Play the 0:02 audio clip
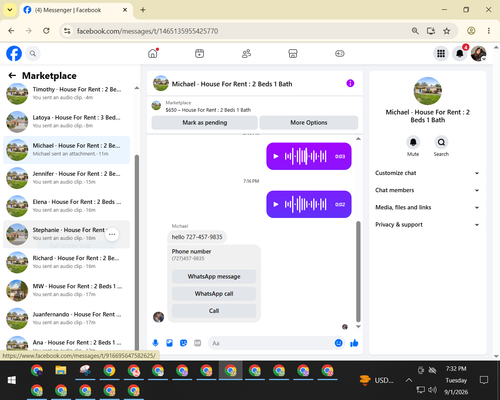The image size is (500, 400). [276, 204]
